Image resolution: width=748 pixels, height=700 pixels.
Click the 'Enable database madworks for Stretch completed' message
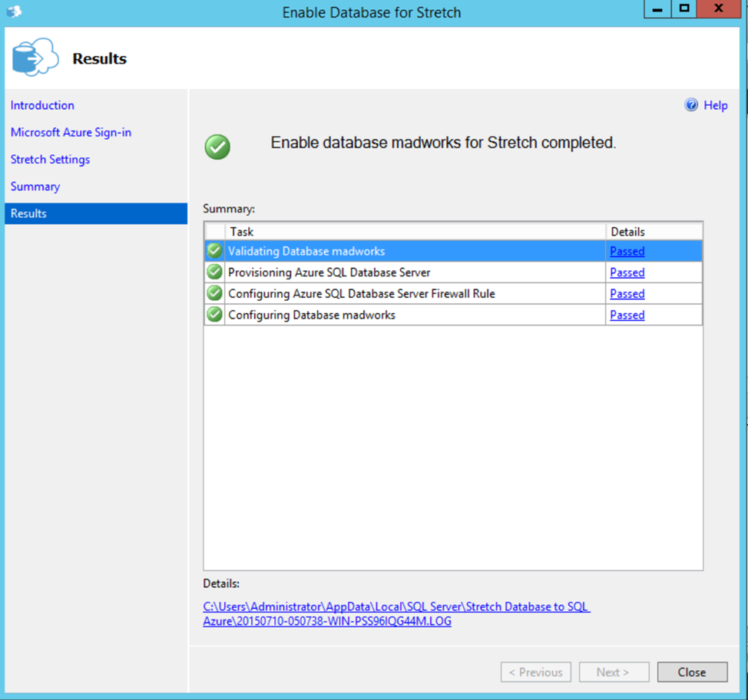click(x=444, y=143)
